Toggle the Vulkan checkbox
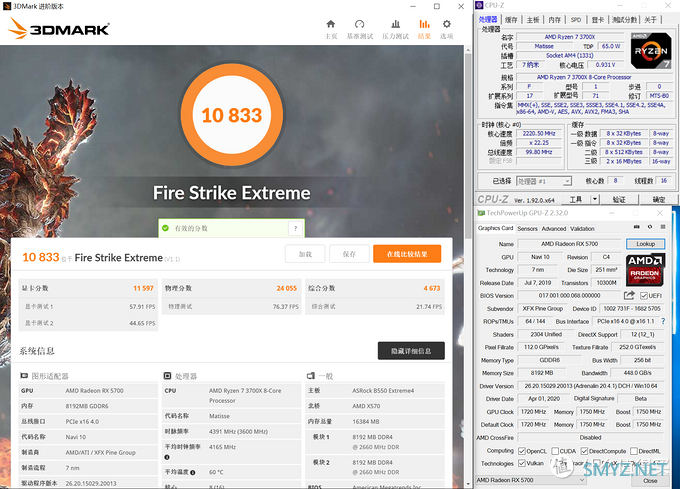This screenshot has width=680, height=489. [522, 463]
